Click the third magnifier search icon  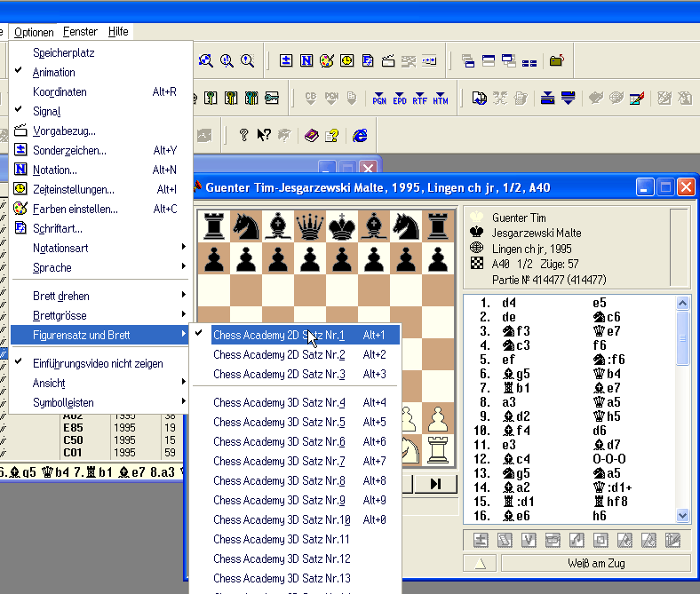tap(247, 60)
